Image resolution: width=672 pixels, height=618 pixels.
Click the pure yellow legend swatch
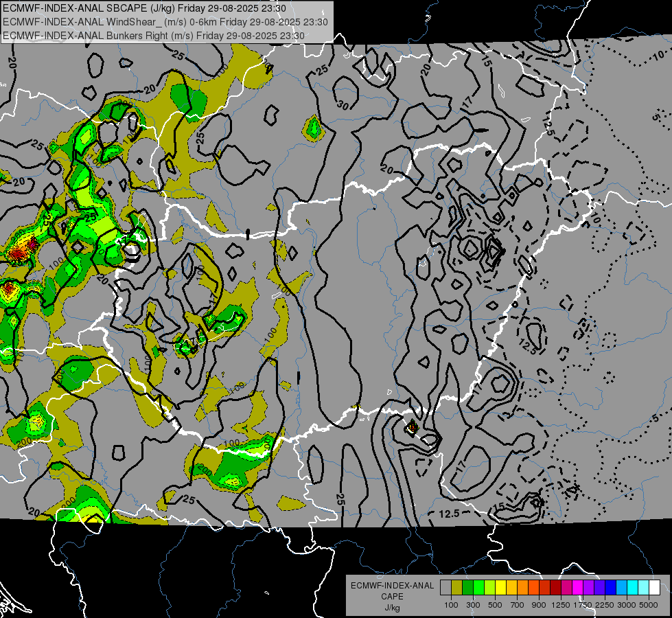(x=500, y=588)
